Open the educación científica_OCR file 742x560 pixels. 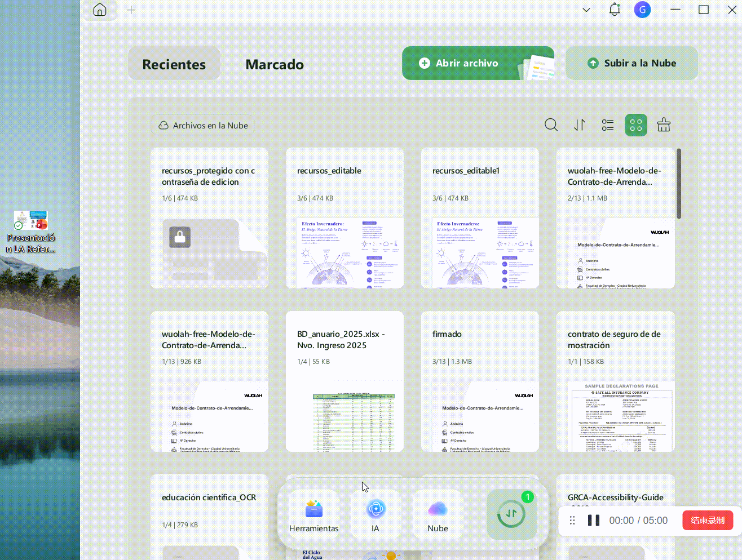pyautogui.click(x=210, y=517)
